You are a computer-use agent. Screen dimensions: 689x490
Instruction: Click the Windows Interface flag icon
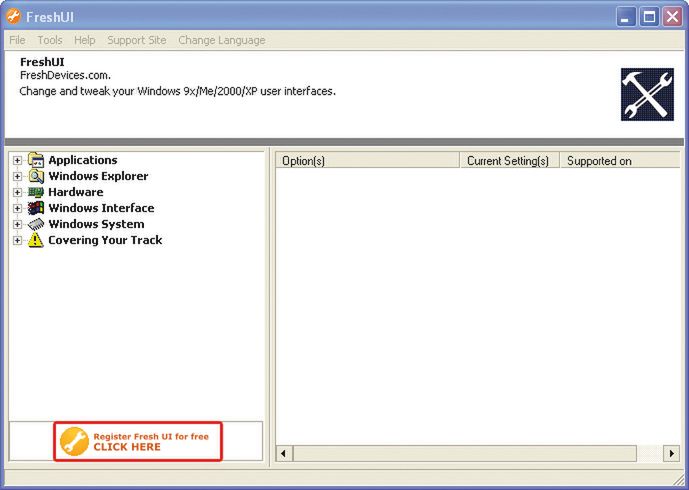click(36, 208)
